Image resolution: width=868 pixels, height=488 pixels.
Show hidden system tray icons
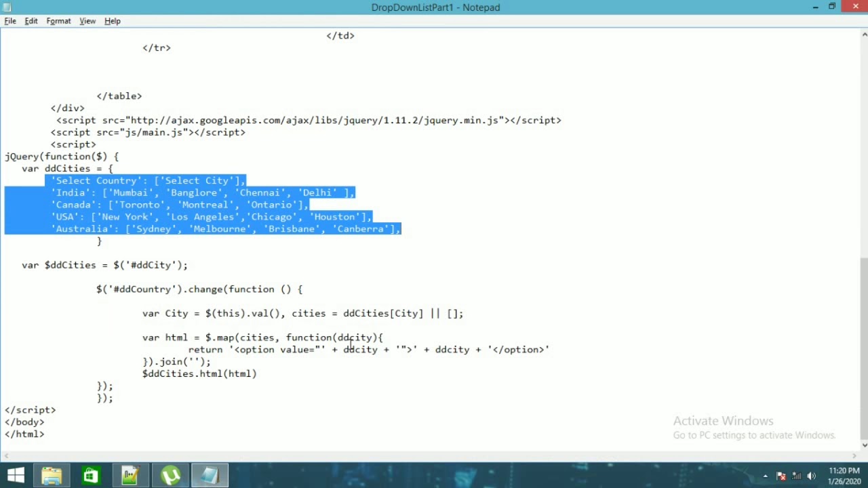click(765, 476)
